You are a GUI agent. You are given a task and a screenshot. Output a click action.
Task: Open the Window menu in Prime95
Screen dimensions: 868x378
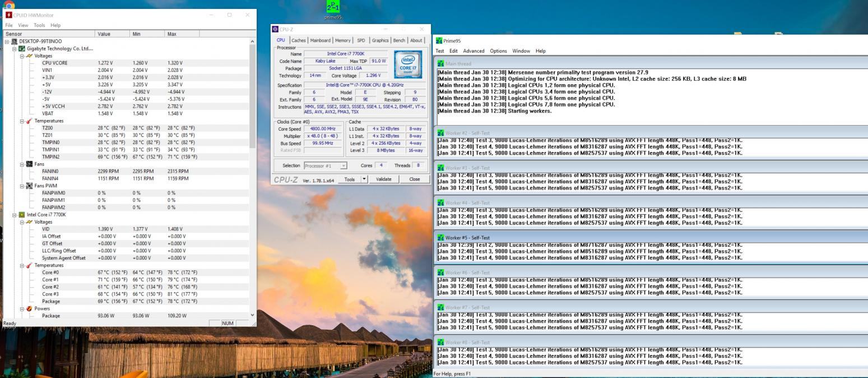521,51
